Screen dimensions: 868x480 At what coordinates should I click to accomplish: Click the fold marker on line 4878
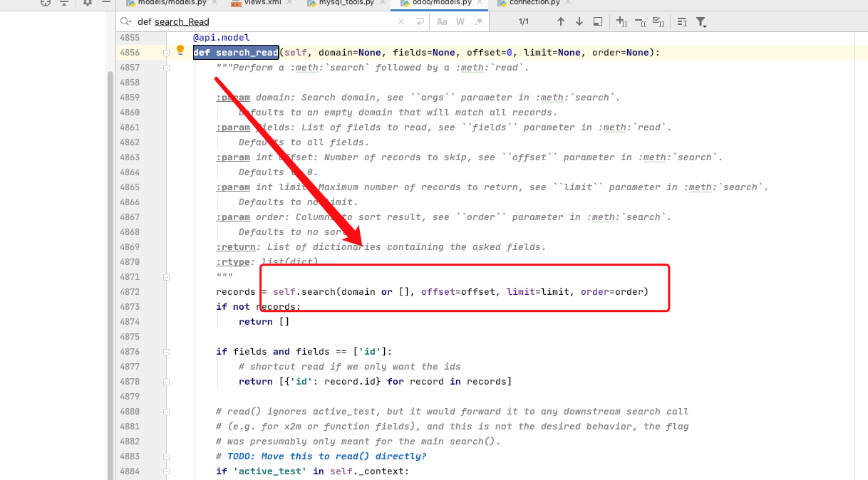coord(166,382)
